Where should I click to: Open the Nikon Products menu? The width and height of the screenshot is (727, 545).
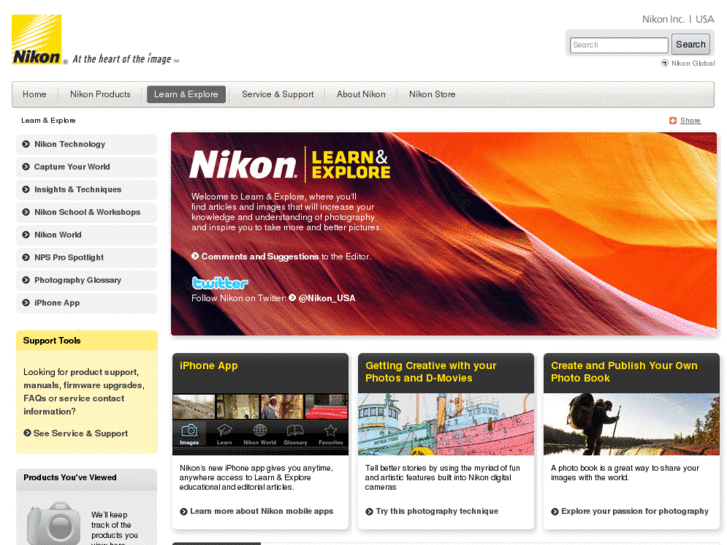[x=100, y=94]
